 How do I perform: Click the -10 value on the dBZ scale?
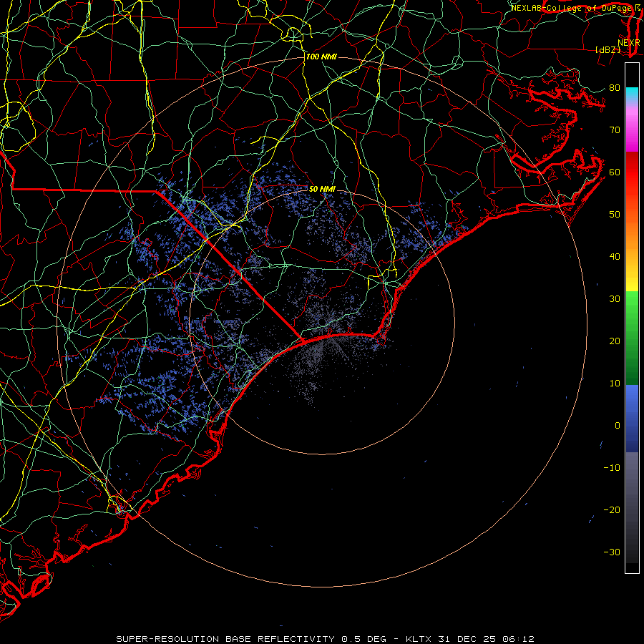612,467
